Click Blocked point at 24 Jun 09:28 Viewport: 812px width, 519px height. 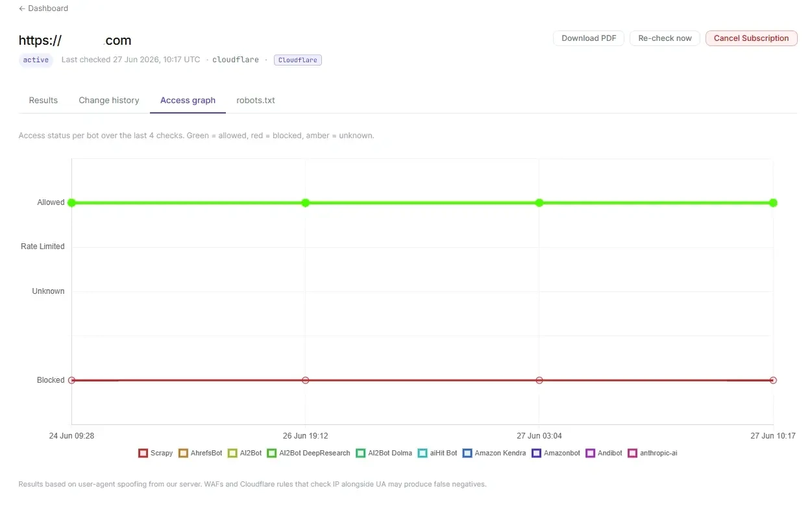click(72, 380)
